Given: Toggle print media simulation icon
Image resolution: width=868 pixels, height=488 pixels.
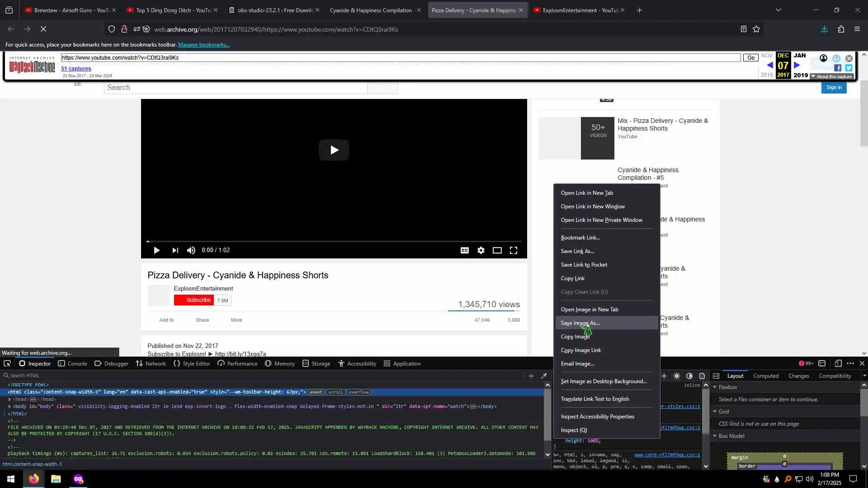Looking at the screenshot, I should tap(702, 376).
